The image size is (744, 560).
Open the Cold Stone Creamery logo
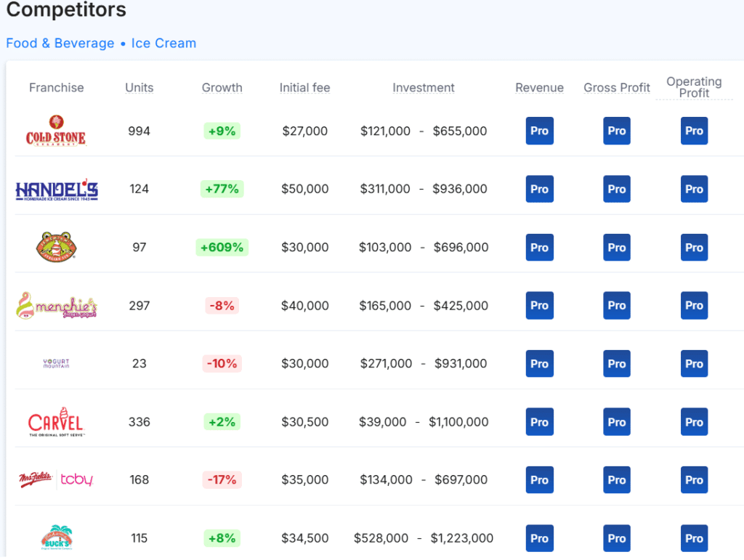pyautogui.click(x=56, y=131)
